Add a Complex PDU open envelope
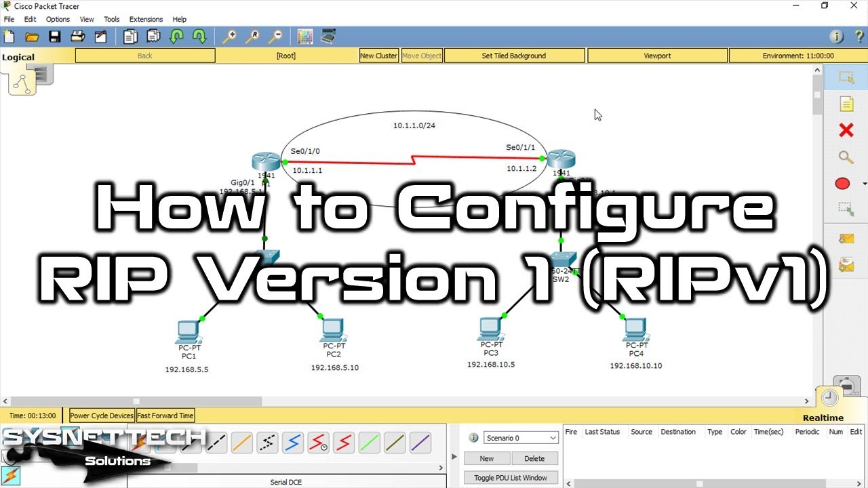The image size is (868, 488). tap(846, 264)
